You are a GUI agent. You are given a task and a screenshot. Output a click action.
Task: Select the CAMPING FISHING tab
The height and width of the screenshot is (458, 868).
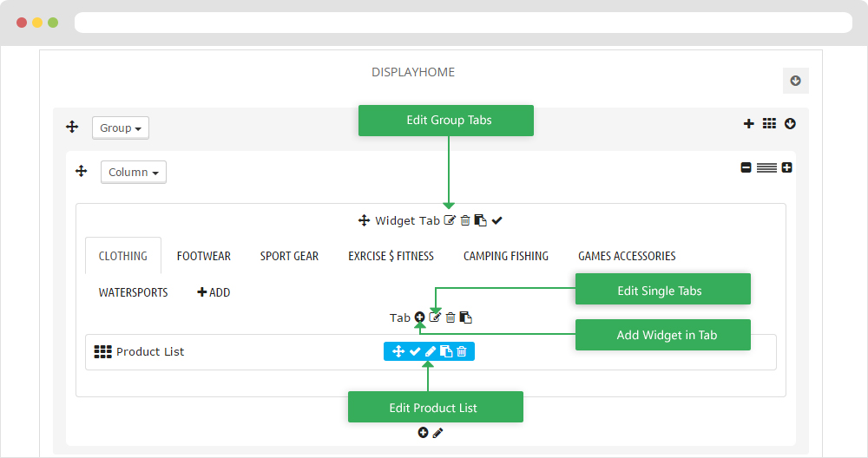coord(506,256)
